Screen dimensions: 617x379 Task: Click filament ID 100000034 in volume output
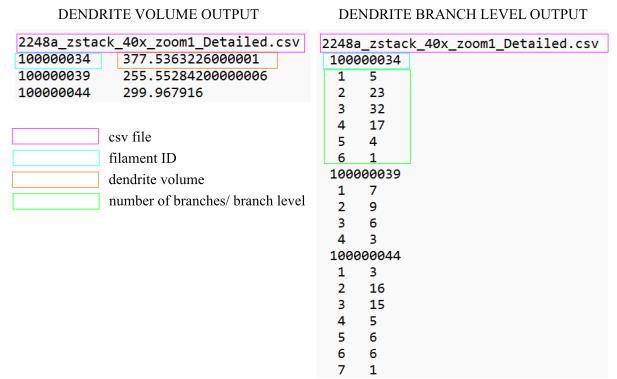pyautogui.click(x=54, y=59)
